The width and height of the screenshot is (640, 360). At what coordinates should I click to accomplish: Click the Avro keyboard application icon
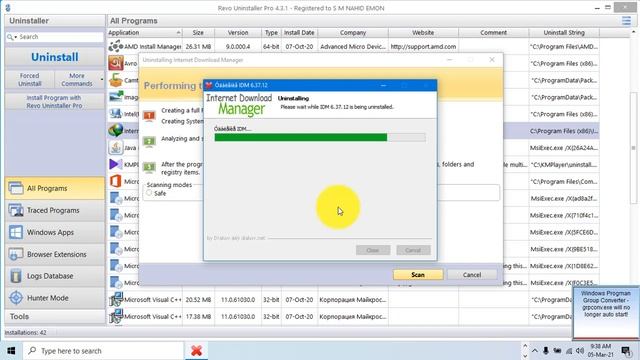click(116, 63)
